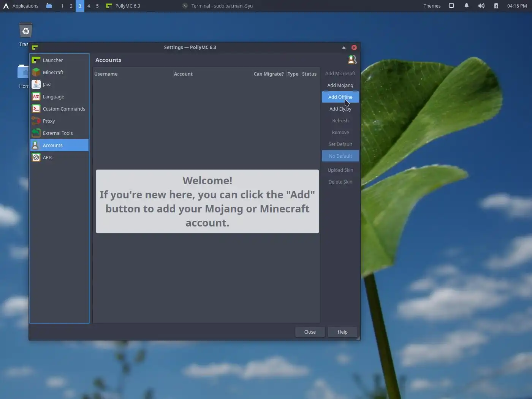
Task: Select the Minecraft grass block icon
Action: click(36, 72)
